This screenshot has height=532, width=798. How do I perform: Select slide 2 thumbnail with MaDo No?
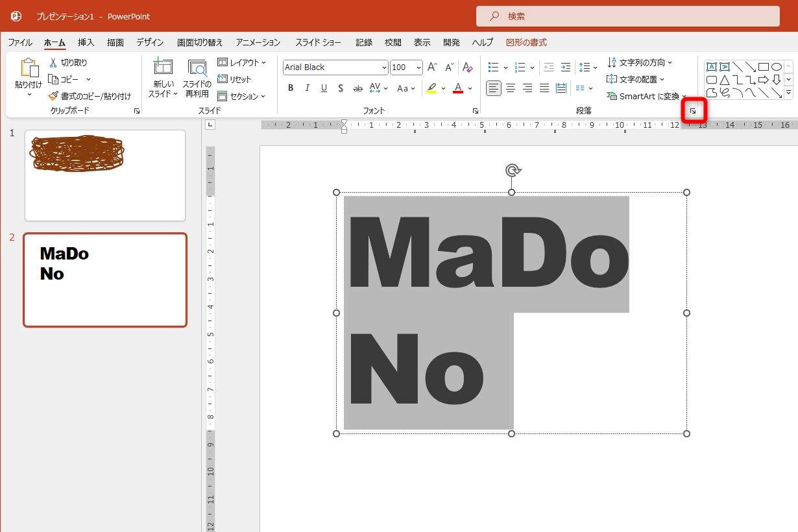pos(105,280)
